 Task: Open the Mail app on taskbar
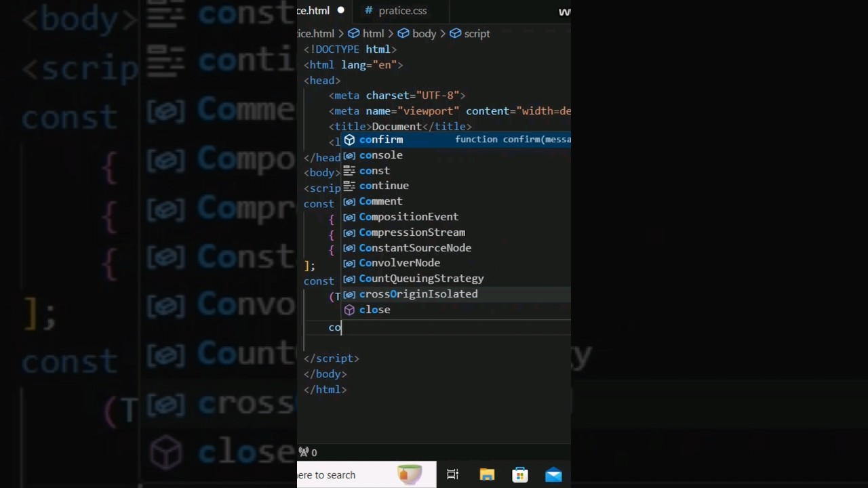tap(553, 475)
